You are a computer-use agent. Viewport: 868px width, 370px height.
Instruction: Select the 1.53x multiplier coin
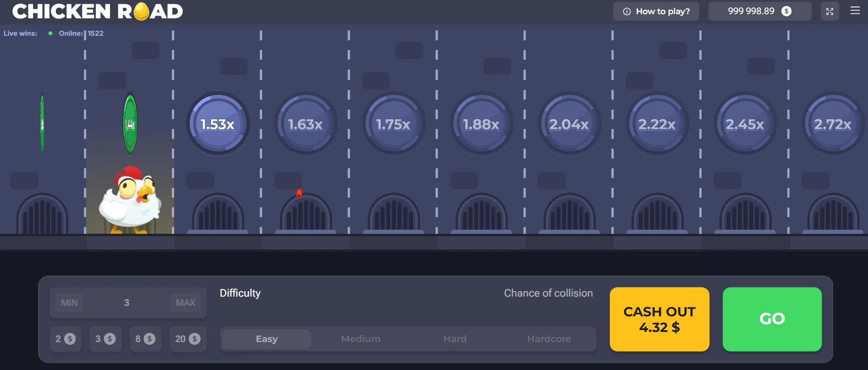218,124
